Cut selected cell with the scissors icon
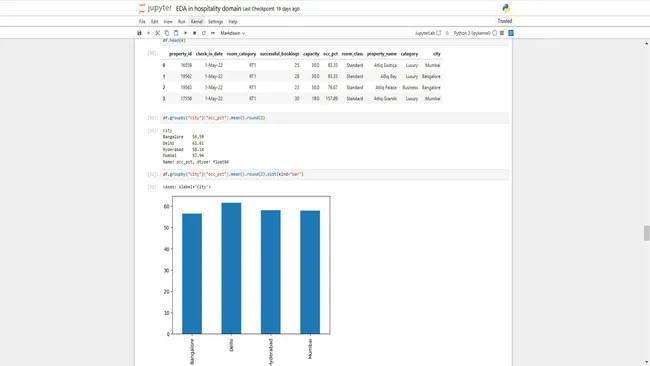The width and height of the screenshot is (650, 366). pos(158,33)
